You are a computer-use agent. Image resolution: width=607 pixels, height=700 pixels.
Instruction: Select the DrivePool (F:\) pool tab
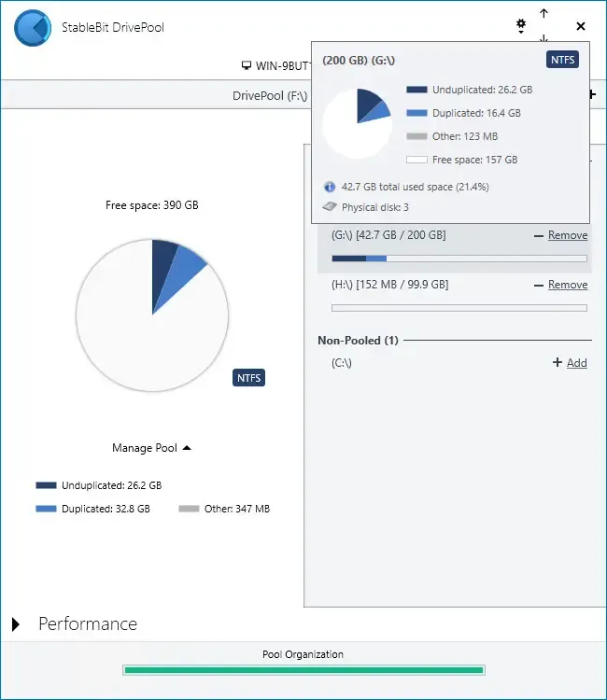coord(270,95)
